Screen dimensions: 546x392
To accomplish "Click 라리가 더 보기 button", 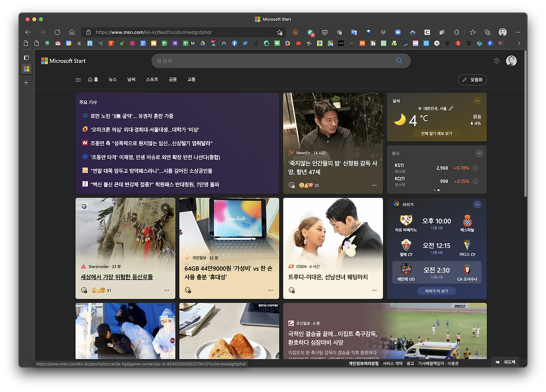I will 437,291.
